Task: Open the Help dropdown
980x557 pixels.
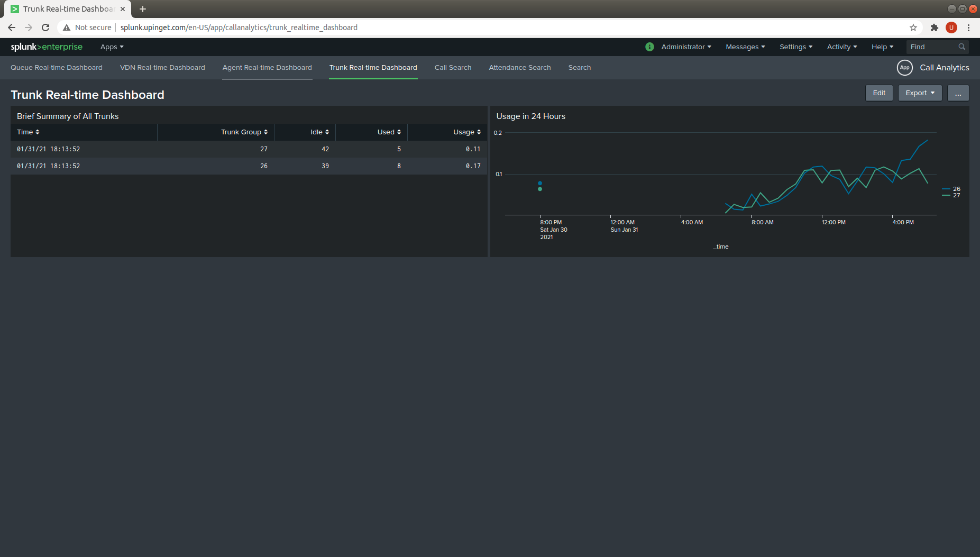Action: pos(882,47)
